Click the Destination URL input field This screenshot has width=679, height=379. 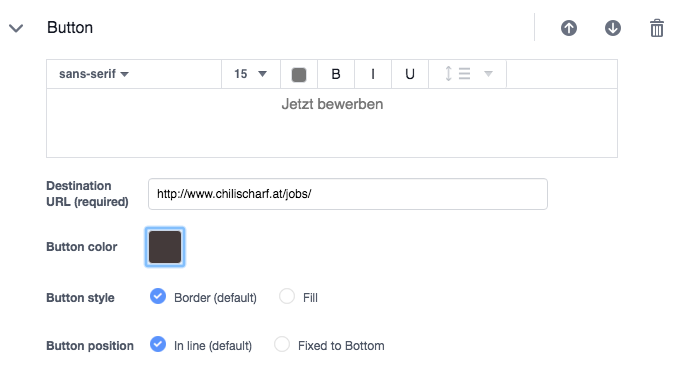pos(348,194)
